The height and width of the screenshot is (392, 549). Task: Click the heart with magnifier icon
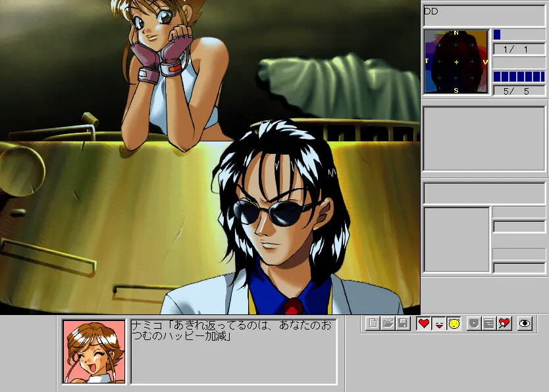point(504,324)
